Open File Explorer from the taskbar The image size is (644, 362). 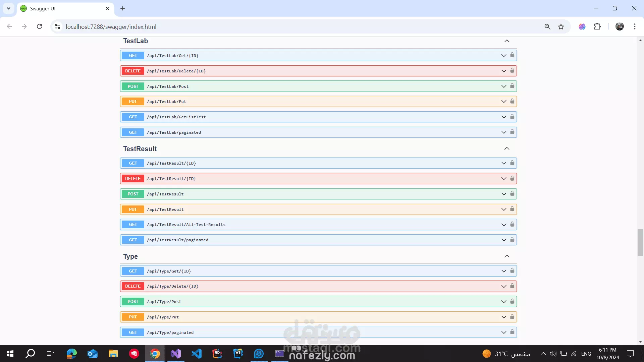[x=113, y=354]
